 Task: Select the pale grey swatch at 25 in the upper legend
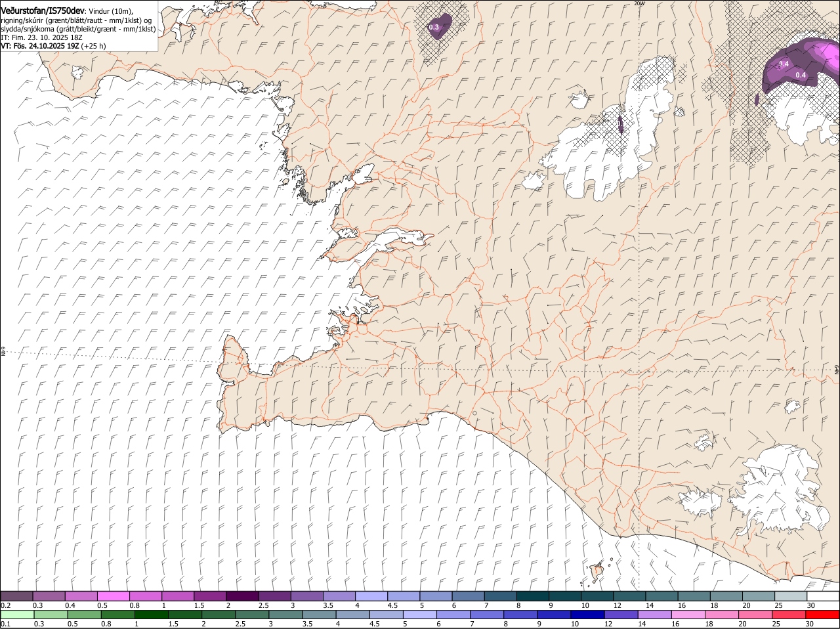(791, 596)
